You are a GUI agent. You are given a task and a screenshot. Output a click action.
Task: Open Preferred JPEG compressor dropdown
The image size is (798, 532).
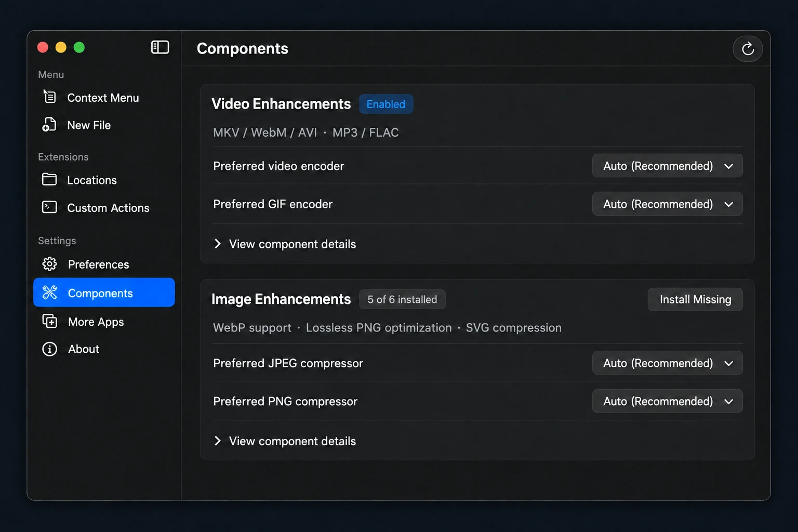pos(667,363)
